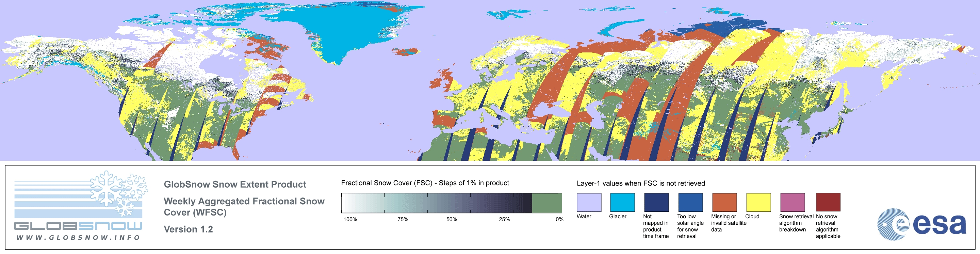Click 'Missing or invalid satellite data' label
Viewport: 980px width, 254px height.
tap(729, 223)
